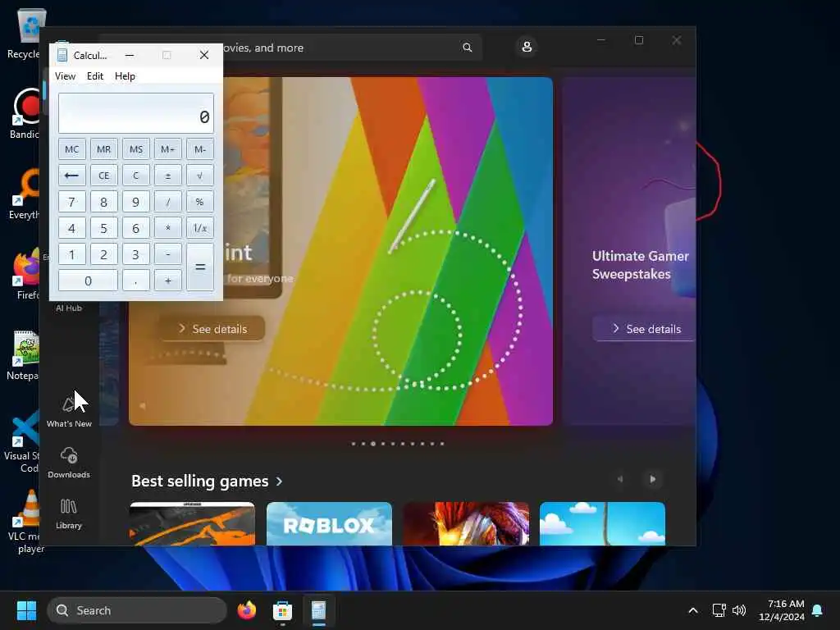This screenshot has height=630, width=840.
Task: Open Firefox from the taskbar
Action: click(x=246, y=610)
